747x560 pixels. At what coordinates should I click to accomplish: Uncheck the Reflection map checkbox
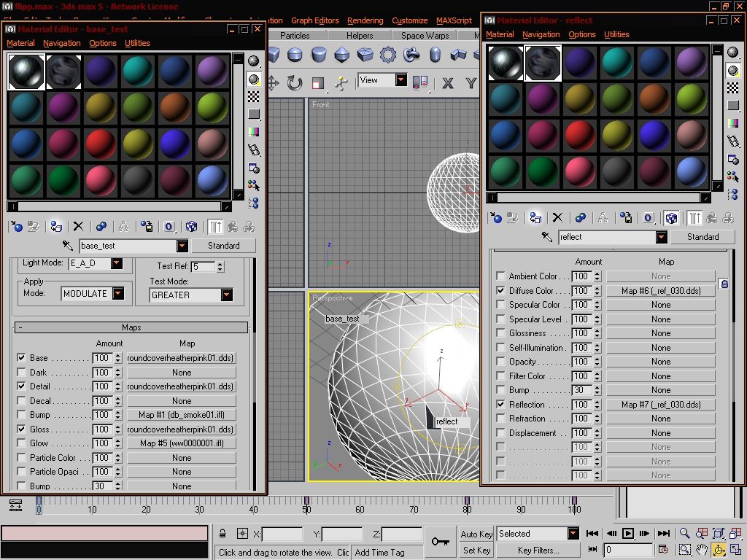click(500, 404)
